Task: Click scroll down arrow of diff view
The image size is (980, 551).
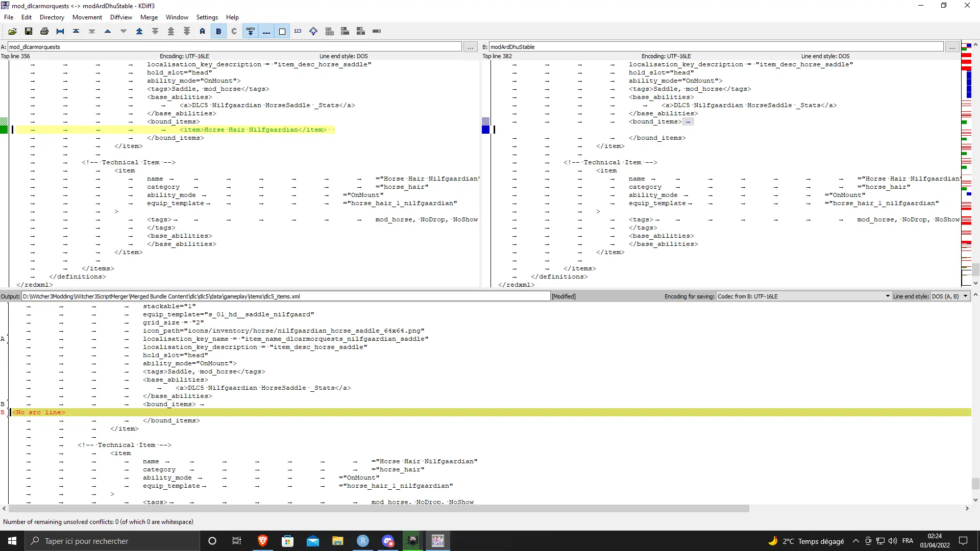Action: [975, 283]
